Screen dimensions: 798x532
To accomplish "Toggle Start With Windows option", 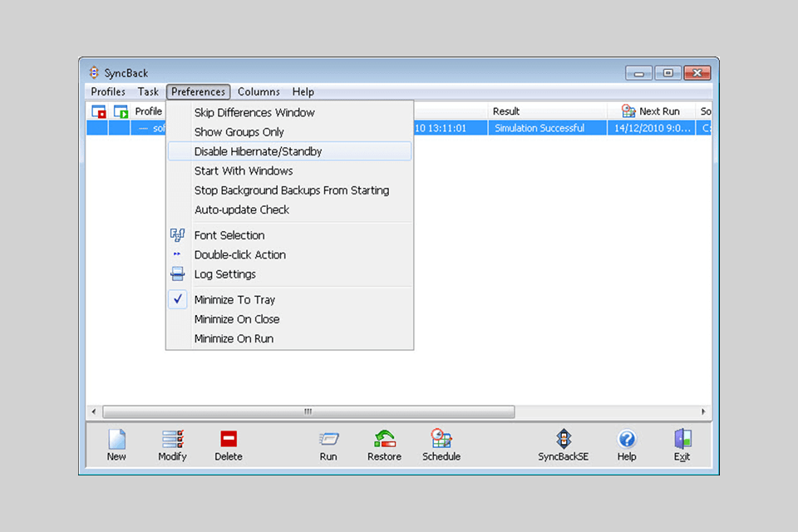I will (289, 170).
